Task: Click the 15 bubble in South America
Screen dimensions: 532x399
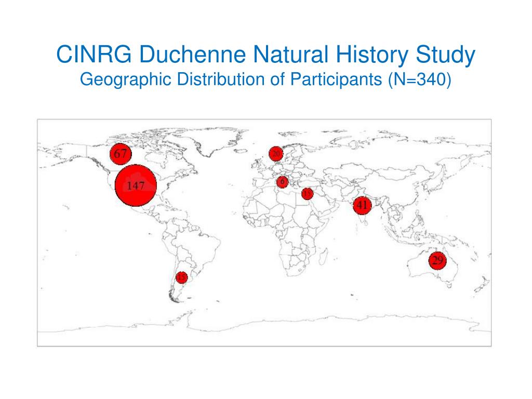Action: coord(181,277)
